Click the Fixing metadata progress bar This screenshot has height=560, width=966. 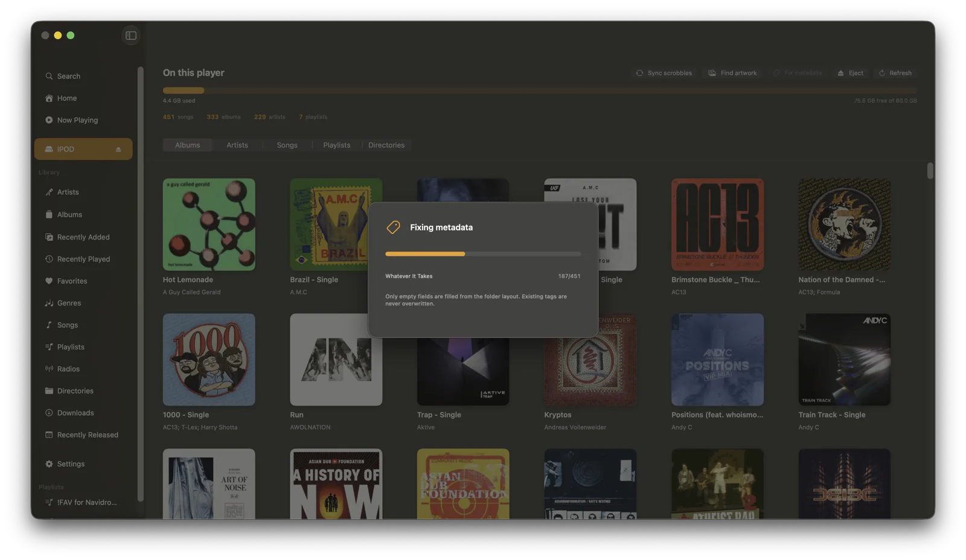point(483,254)
